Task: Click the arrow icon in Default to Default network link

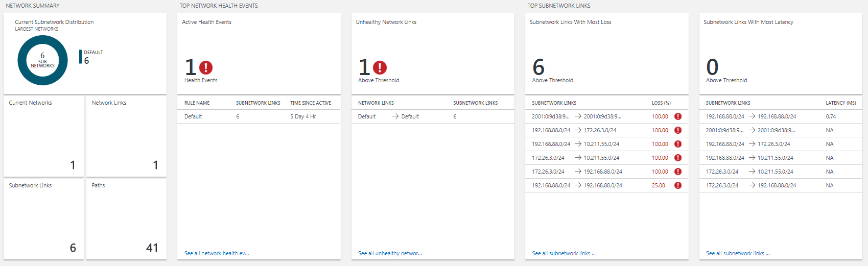Action: (395, 116)
